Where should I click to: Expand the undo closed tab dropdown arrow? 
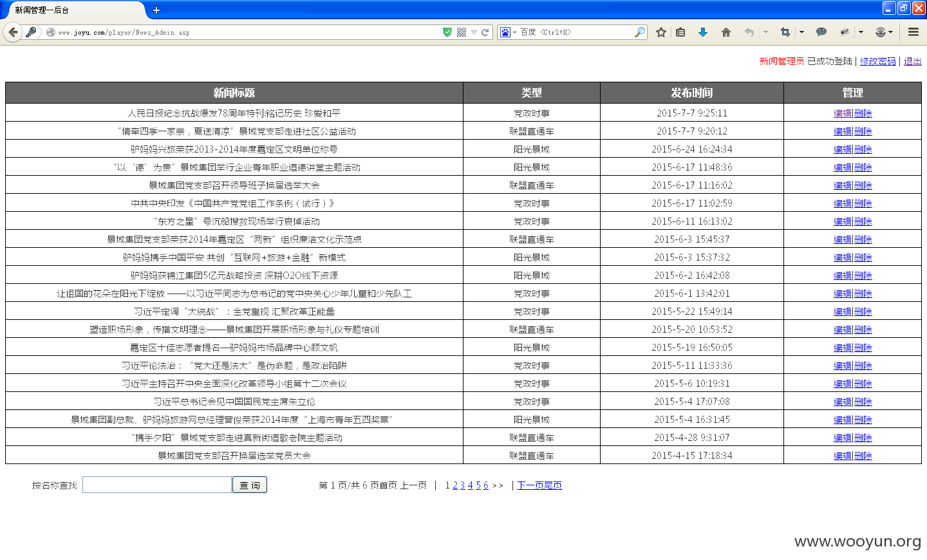point(765,32)
